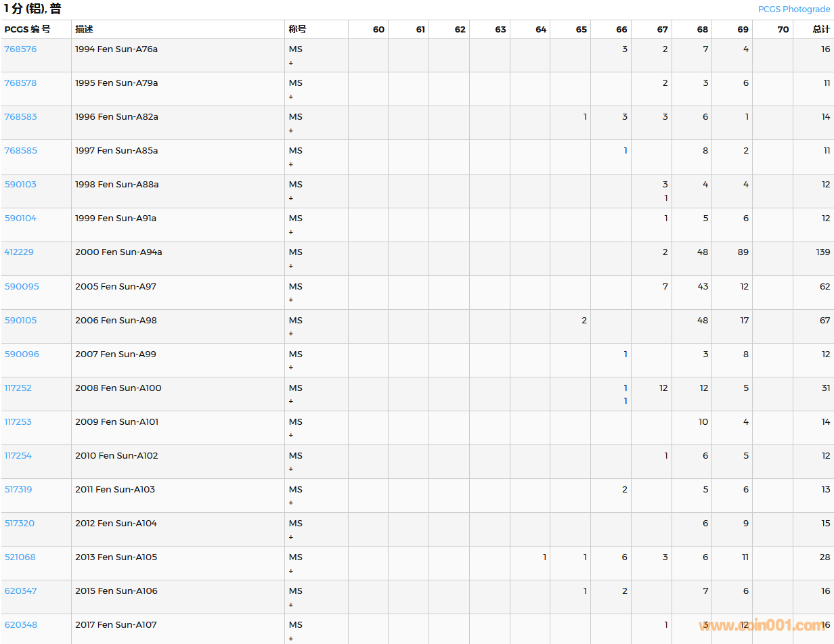
Task: Click the grade 69 column header
Action: [743, 30]
